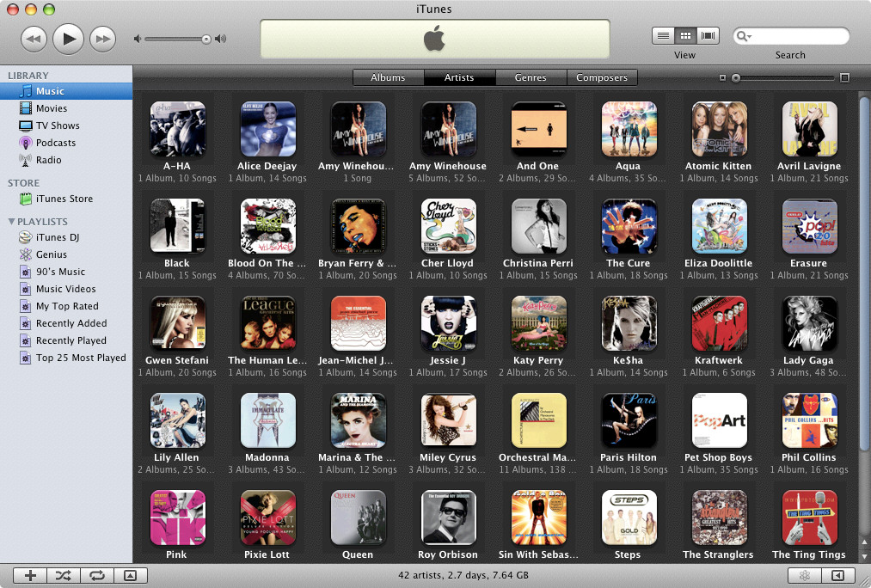This screenshot has width=871, height=588.
Task: Open The Cure artist cover
Action: (629, 226)
